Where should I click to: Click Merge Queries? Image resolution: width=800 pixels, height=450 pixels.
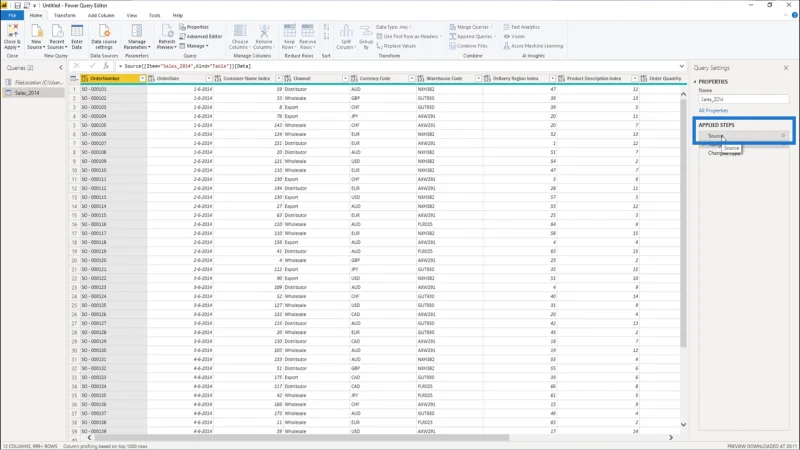[470, 27]
